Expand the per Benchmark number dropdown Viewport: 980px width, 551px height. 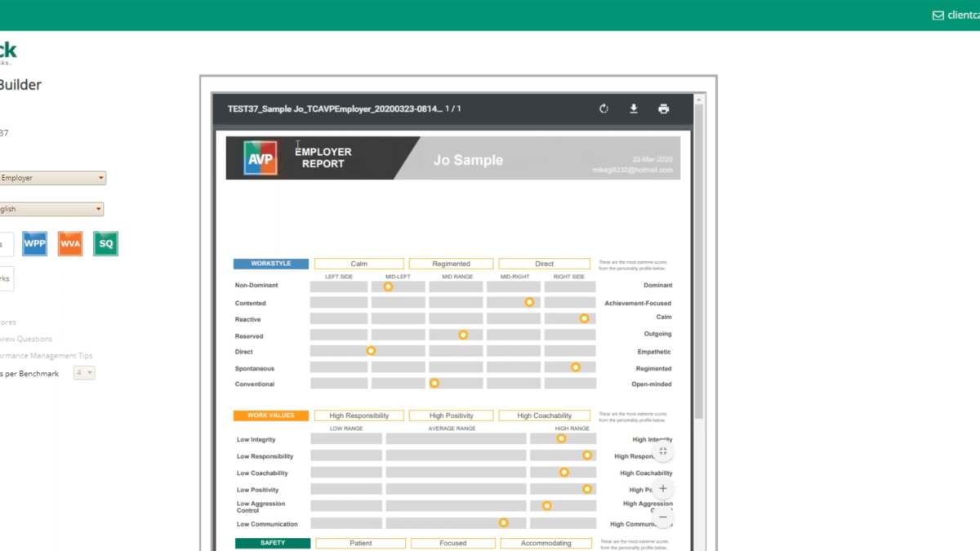84,373
